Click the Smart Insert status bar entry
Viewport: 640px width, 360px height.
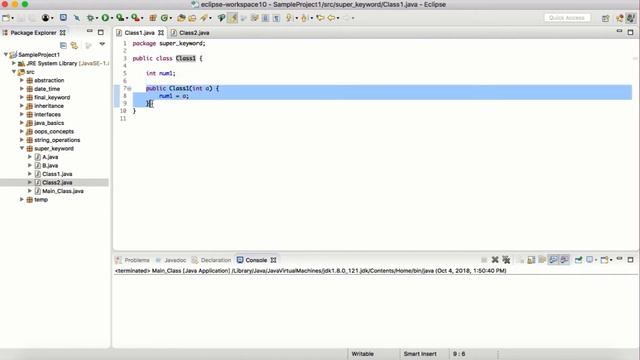pyautogui.click(x=420, y=354)
